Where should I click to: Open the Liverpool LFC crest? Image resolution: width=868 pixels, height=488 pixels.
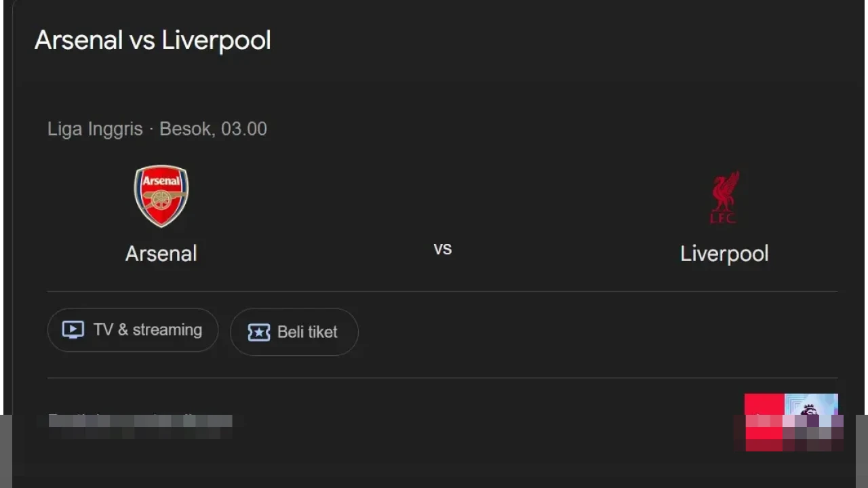pos(724,197)
